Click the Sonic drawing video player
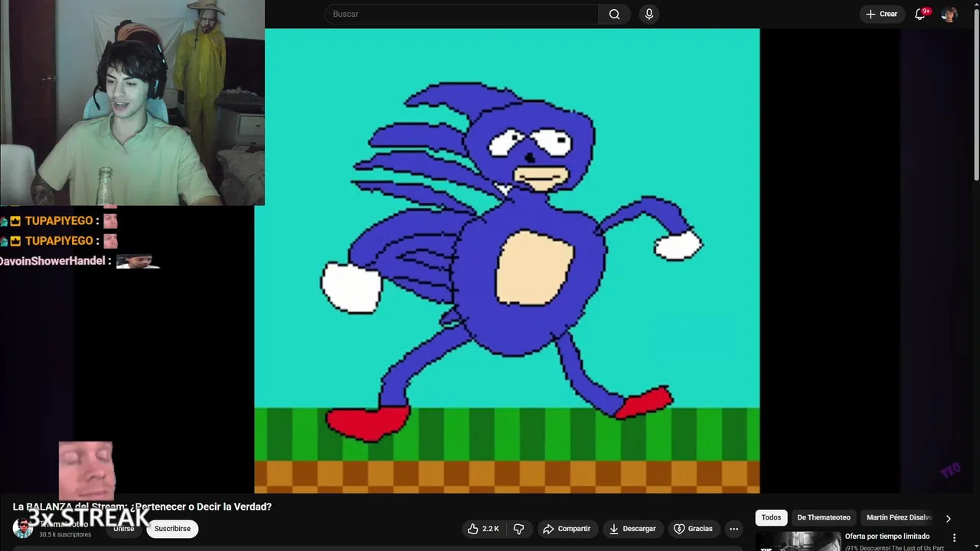Screen dimensions: 980x551 click(507, 261)
